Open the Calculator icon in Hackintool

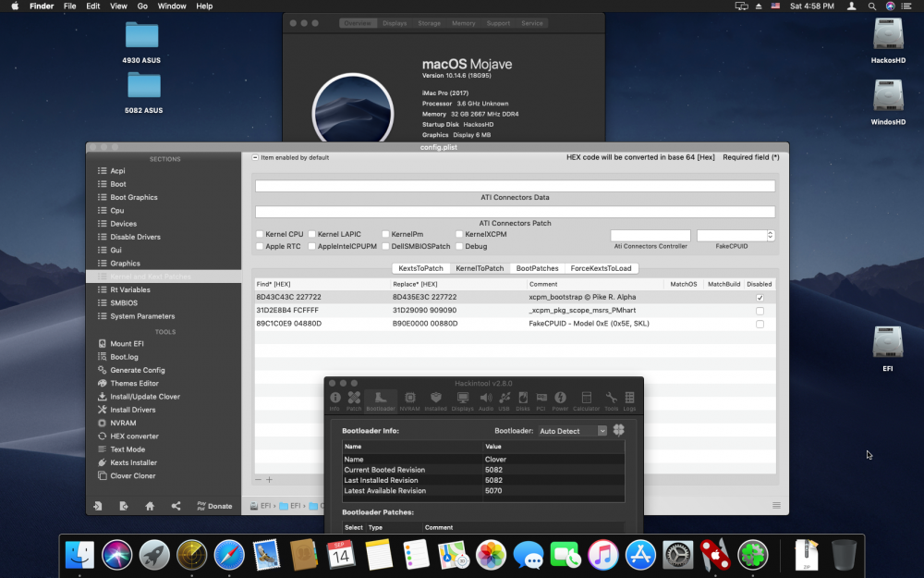[x=586, y=400]
